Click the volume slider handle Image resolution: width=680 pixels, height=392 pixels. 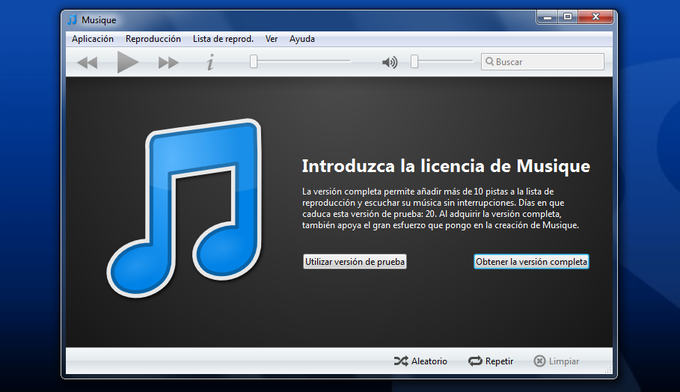(x=415, y=62)
